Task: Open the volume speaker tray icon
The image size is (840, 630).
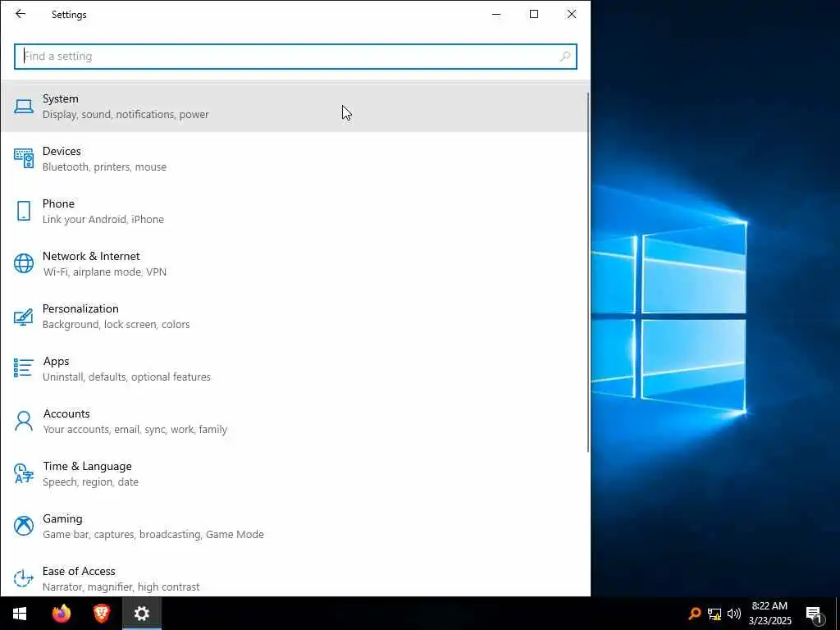Action: point(734,614)
